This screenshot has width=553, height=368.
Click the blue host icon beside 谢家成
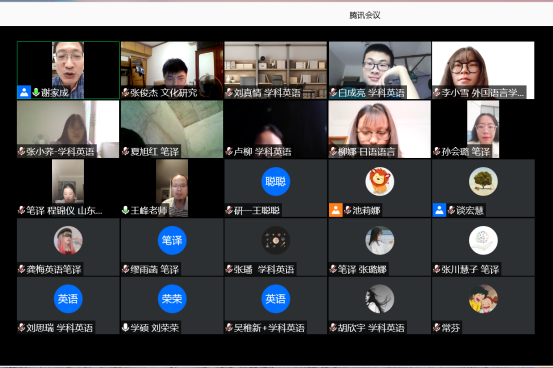24,92
